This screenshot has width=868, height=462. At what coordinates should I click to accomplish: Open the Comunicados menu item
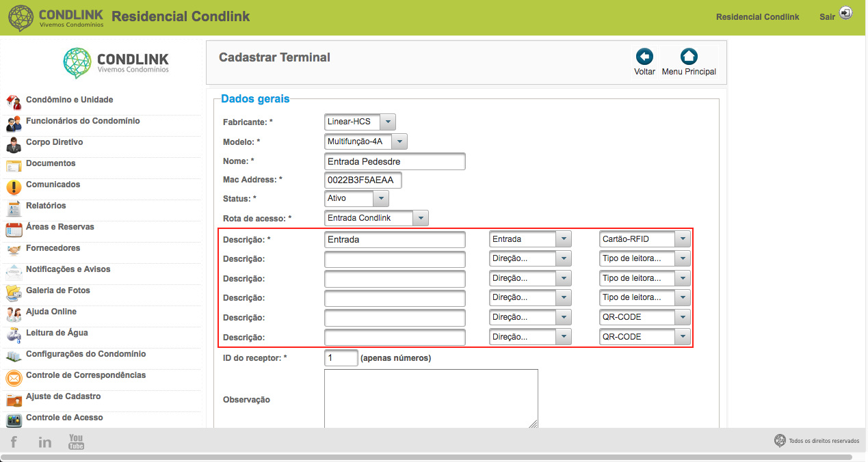point(53,185)
